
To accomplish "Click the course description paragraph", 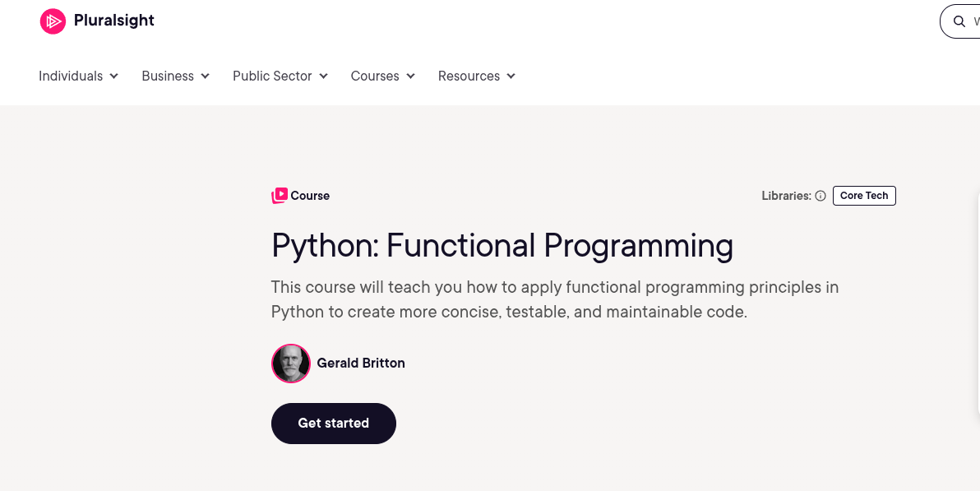I will click(555, 299).
